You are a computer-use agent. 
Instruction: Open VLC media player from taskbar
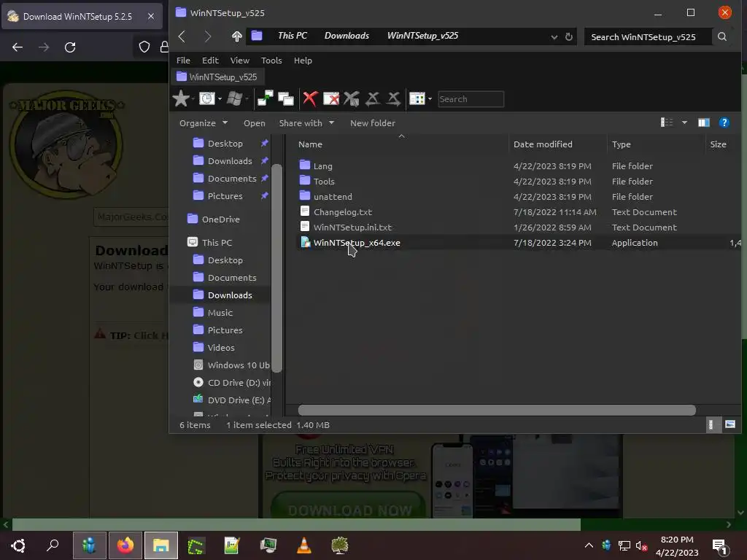(304, 545)
